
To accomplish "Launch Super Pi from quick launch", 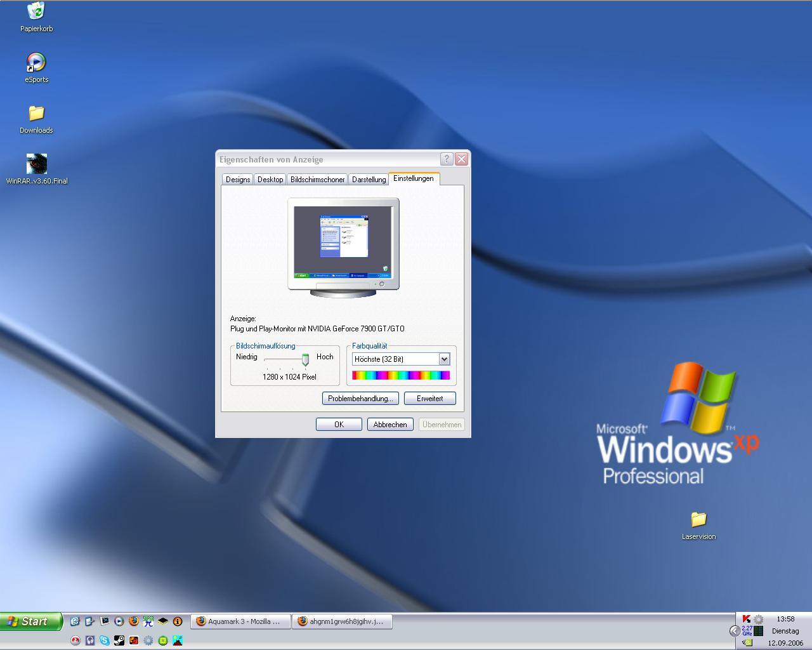I will (148, 621).
